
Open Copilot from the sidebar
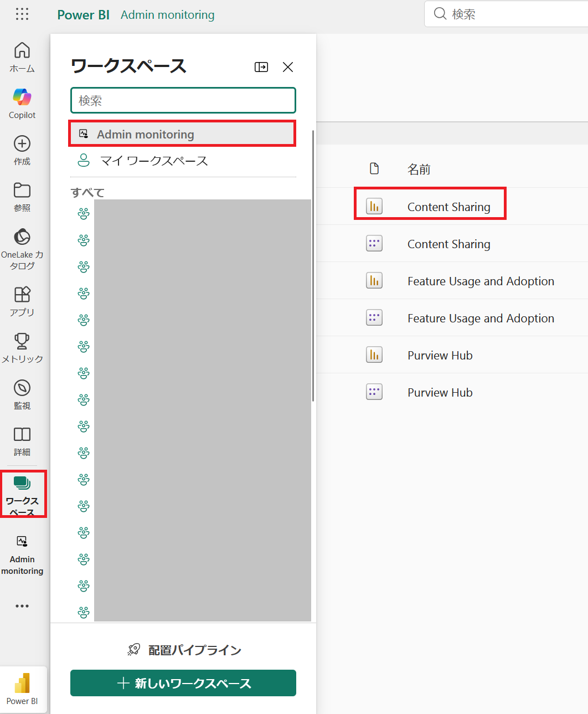22,104
